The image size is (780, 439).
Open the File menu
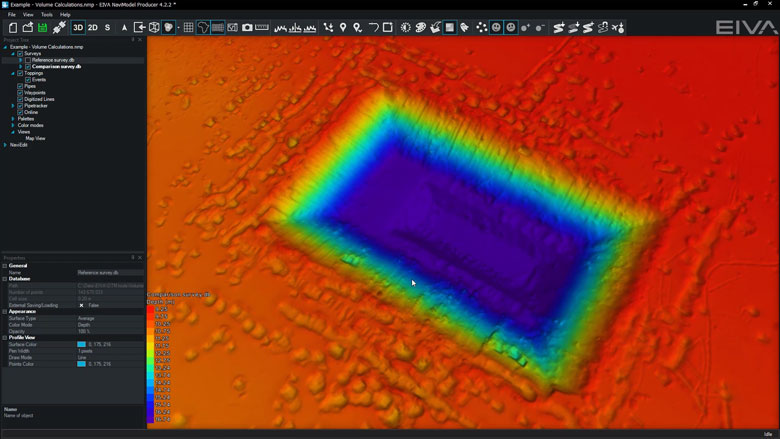pos(12,15)
